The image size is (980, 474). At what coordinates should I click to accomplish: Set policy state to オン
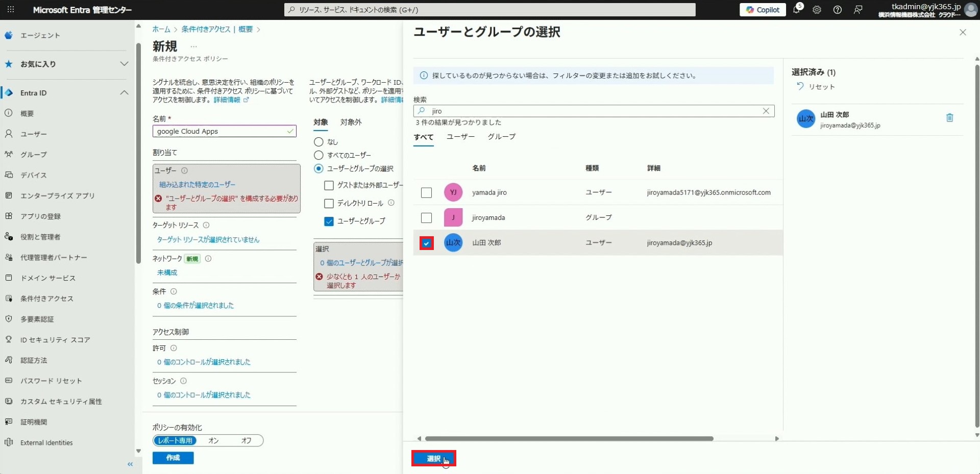tap(213, 440)
